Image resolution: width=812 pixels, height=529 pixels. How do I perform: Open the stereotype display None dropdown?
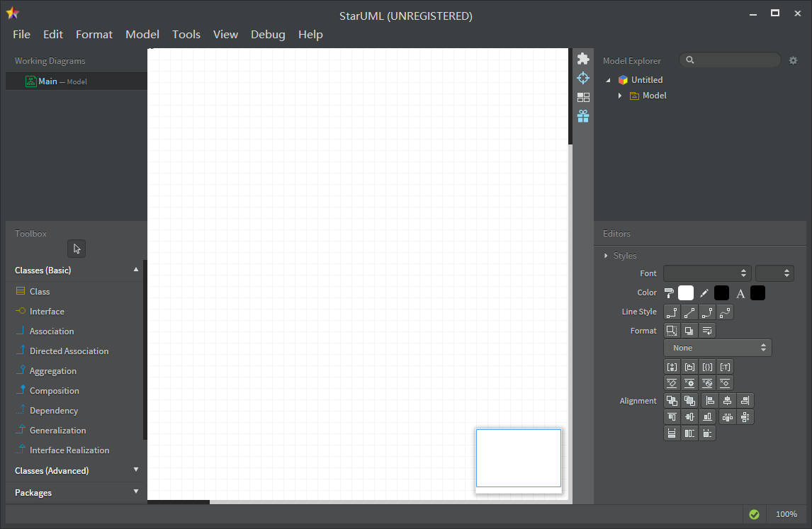717,348
